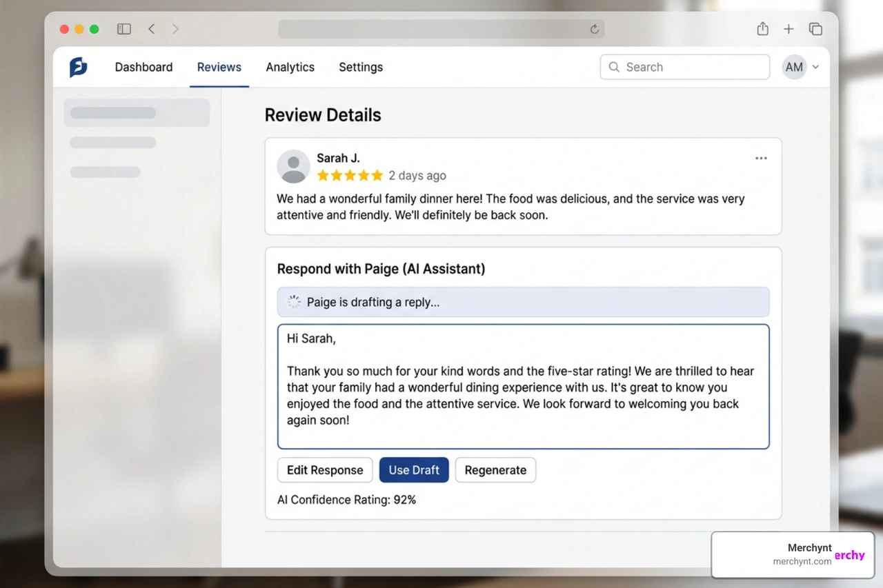The width and height of the screenshot is (883, 588).
Task: Click the review text about family dinner
Action: [510, 207]
